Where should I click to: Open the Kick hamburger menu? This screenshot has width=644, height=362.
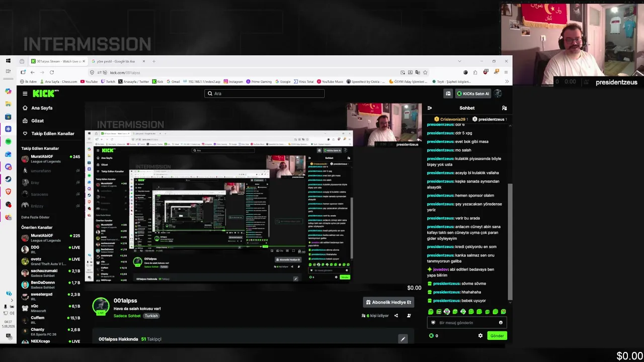click(25, 94)
